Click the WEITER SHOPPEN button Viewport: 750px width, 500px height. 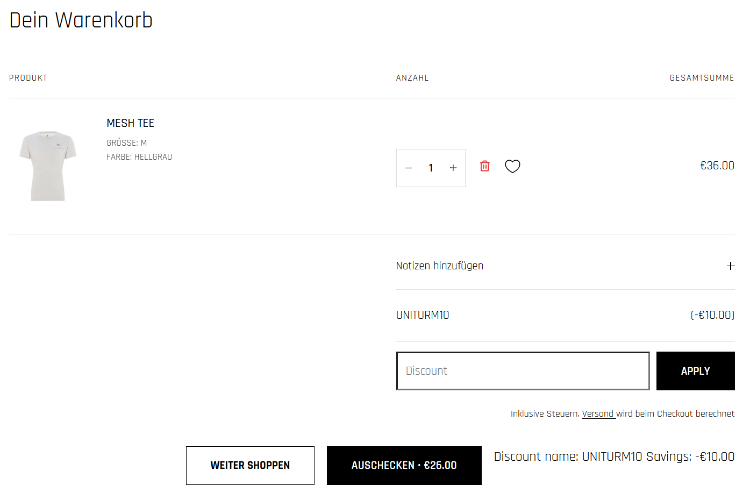coord(250,465)
